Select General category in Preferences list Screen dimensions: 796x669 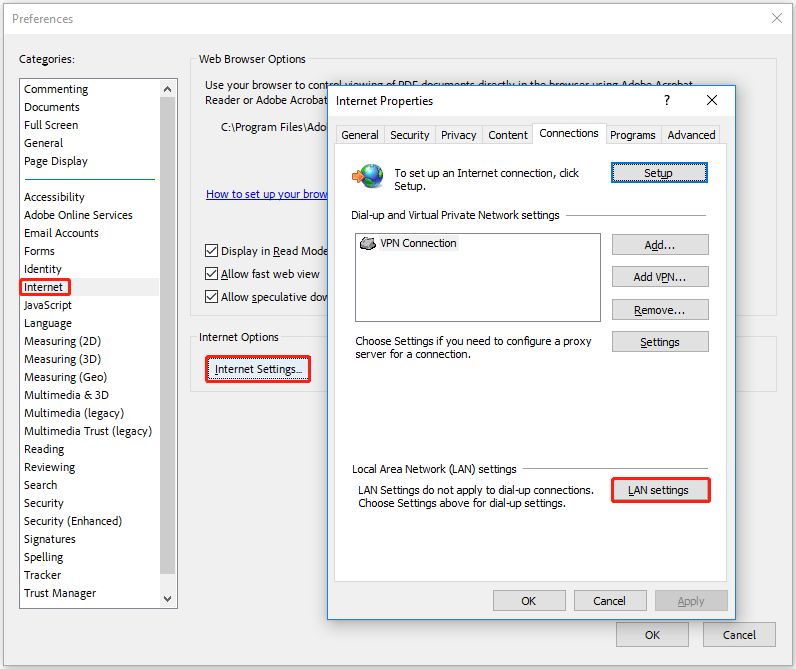pyautogui.click(x=44, y=143)
